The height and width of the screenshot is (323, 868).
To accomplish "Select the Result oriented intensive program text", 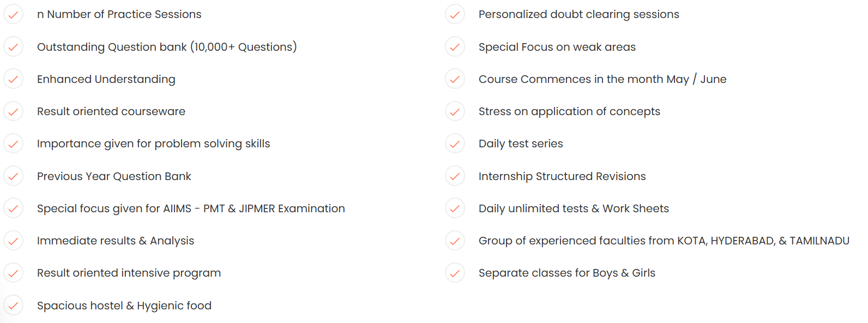I will [x=129, y=273].
